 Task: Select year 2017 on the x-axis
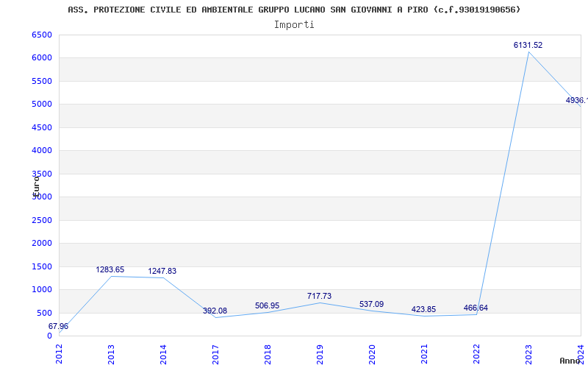point(216,353)
